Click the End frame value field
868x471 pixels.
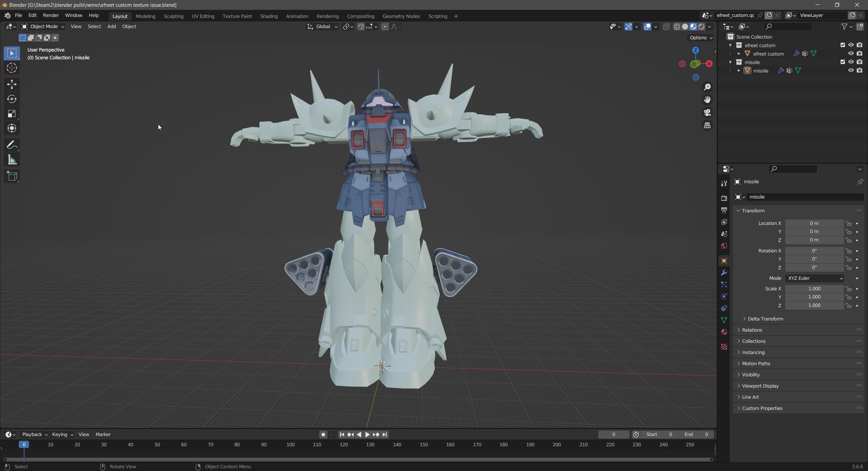(696, 435)
